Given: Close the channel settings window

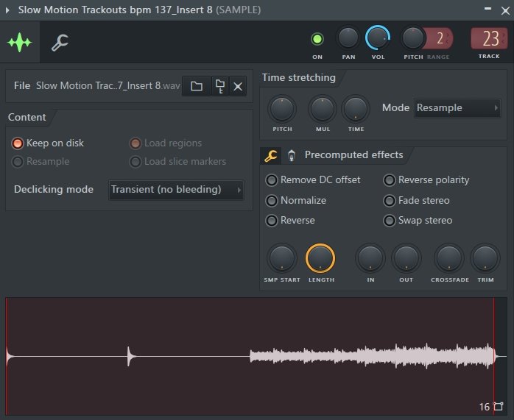Looking at the screenshot, I should pyautogui.click(x=505, y=10).
